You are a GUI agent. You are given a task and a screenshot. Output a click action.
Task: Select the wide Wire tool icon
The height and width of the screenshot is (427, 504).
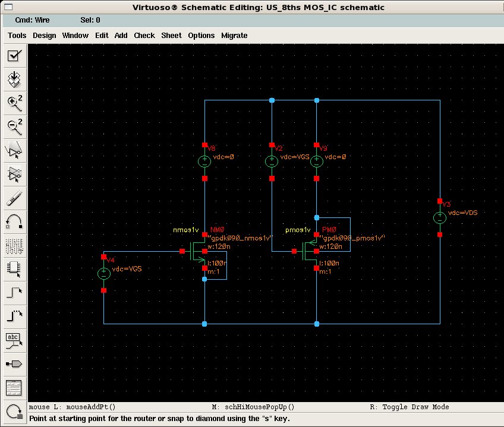pos(14,317)
